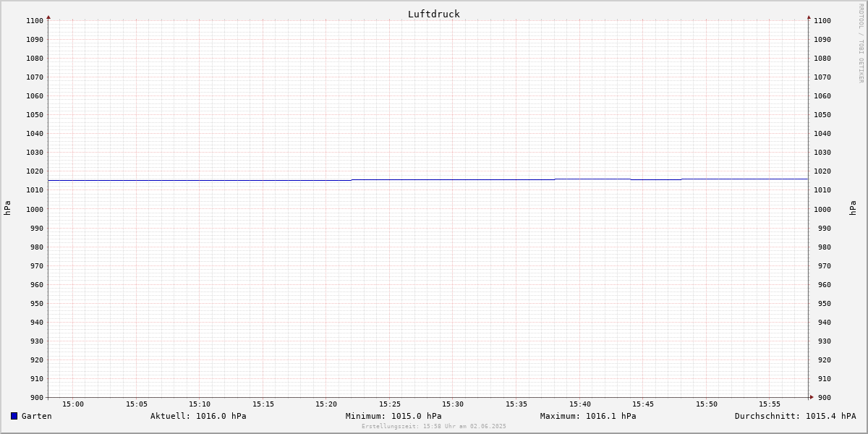Click the blue pressure line near 15:30
The width and height of the screenshot is (868, 434).
[x=453, y=179]
